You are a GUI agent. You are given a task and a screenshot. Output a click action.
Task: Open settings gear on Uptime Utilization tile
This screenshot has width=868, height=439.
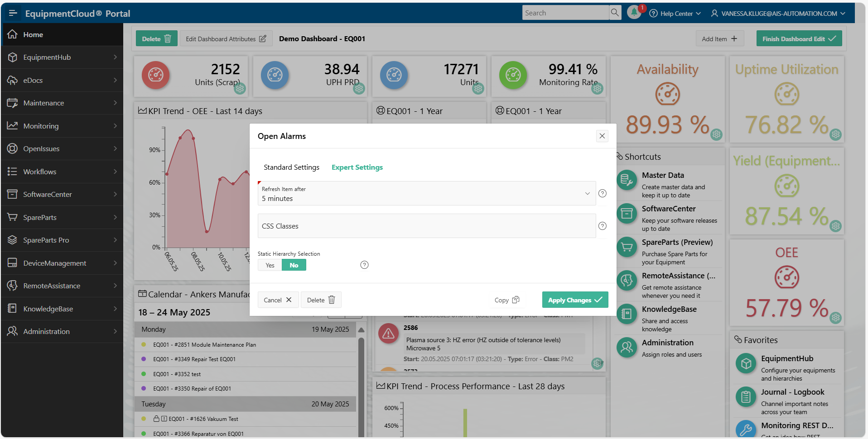tap(836, 134)
